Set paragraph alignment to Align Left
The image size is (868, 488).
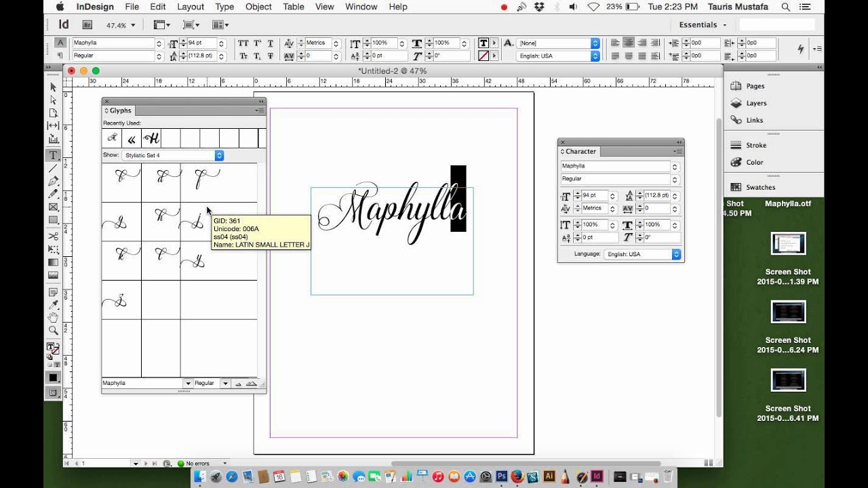[616, 43]
